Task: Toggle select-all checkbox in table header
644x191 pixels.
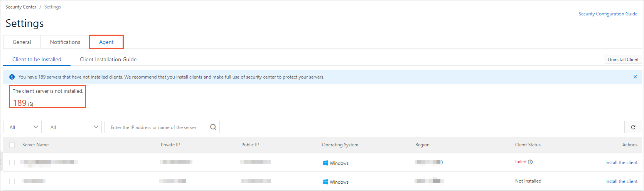Action: click(12, 145)
